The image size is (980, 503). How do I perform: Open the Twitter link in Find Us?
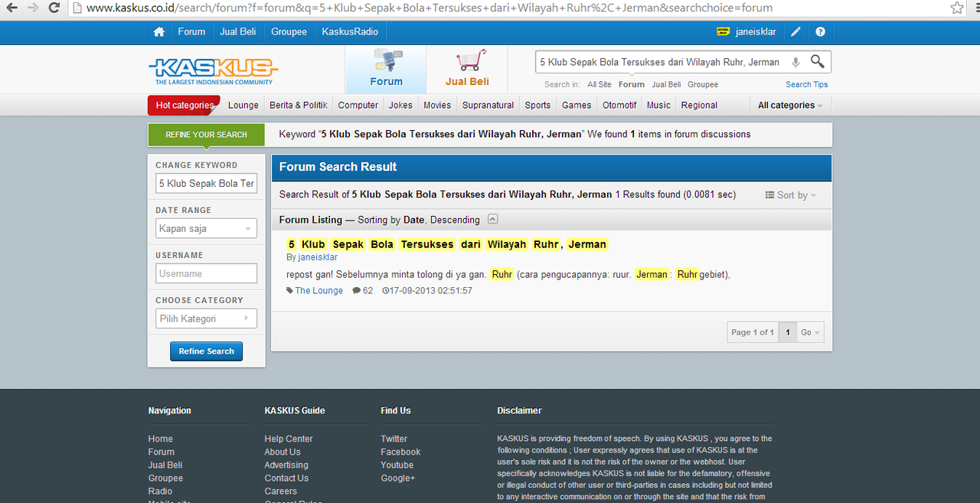(394, 439)
